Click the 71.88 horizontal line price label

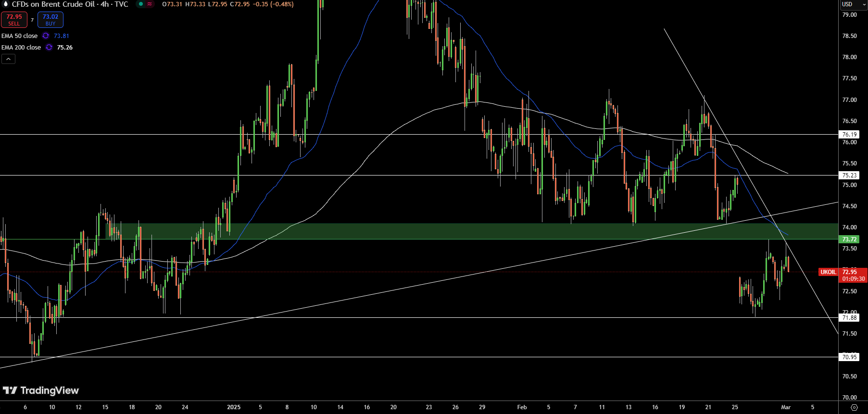coord(850,317)
